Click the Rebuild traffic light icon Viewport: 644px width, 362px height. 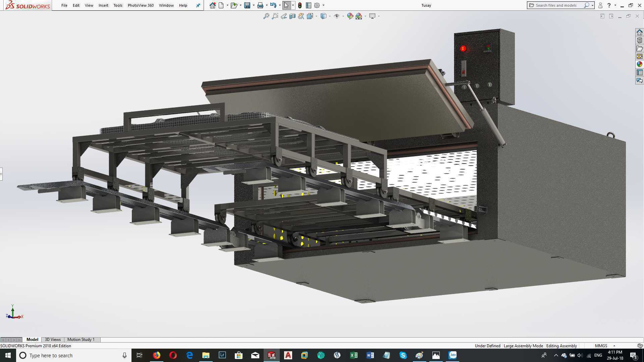coord(300,5)
